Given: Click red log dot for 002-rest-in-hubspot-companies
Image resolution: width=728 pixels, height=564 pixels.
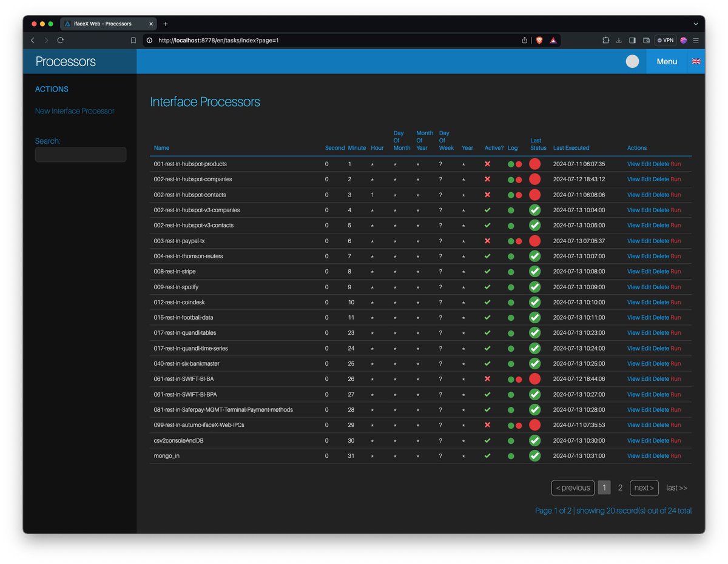Looking at the screenshot, I should click(x=519, y=180).
